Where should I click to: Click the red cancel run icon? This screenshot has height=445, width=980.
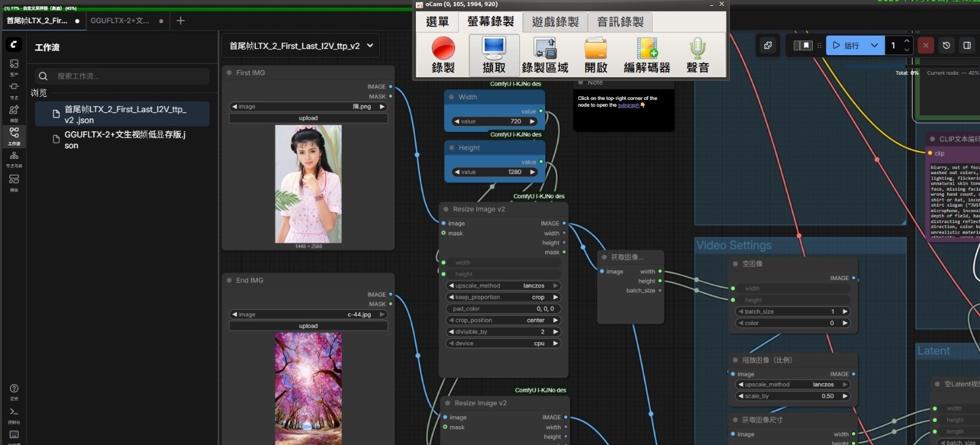pos(925,45)
